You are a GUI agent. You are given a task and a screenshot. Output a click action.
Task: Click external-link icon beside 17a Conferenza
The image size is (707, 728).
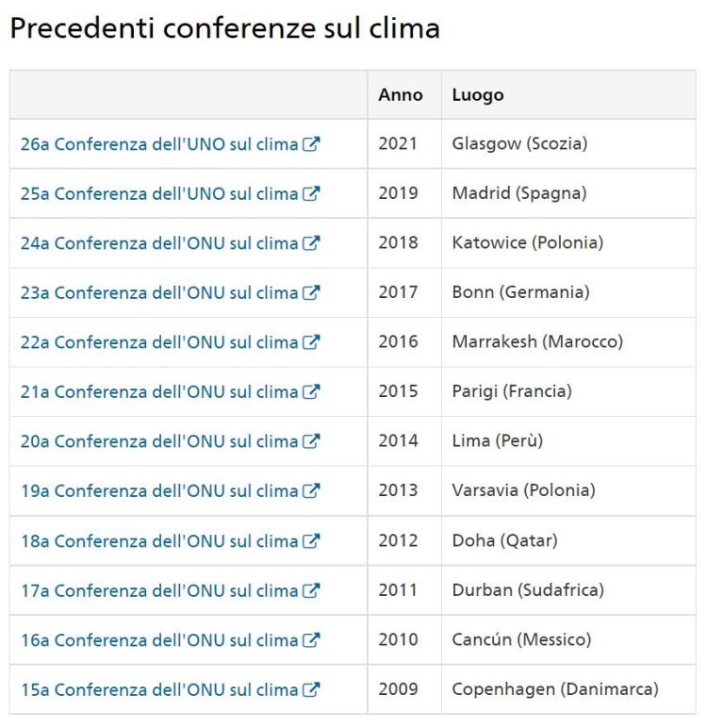click(x=311, y=590)
